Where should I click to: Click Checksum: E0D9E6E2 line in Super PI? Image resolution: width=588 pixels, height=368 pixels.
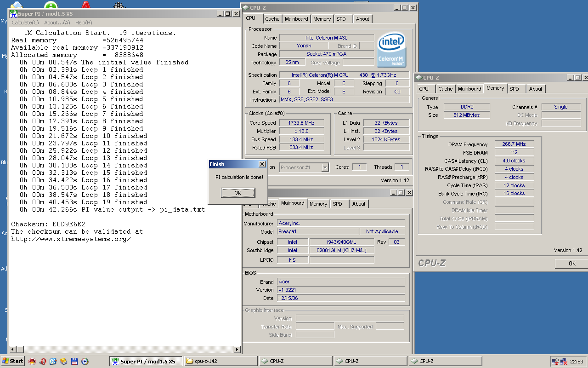coord(48,224)
